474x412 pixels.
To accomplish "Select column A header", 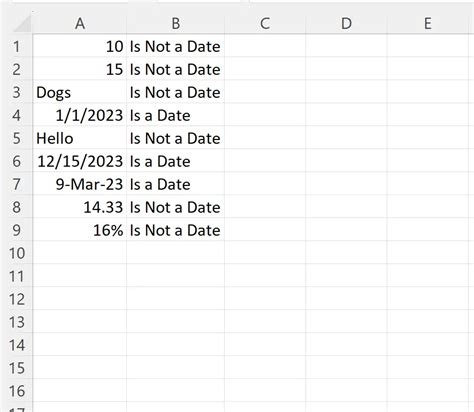I will (x=80, y=24).
